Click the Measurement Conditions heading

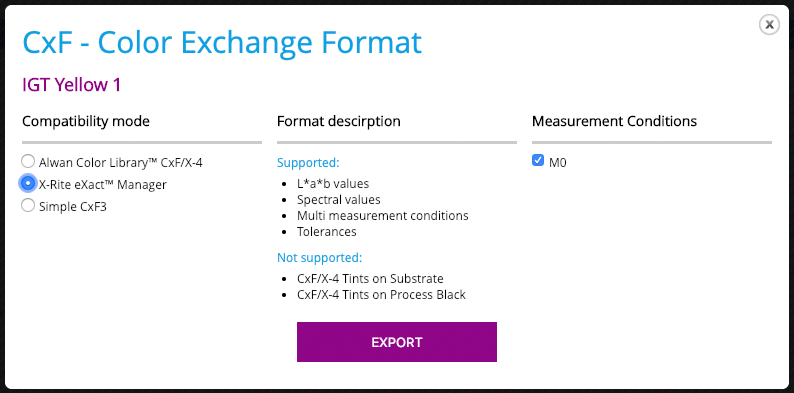point(614,121)
